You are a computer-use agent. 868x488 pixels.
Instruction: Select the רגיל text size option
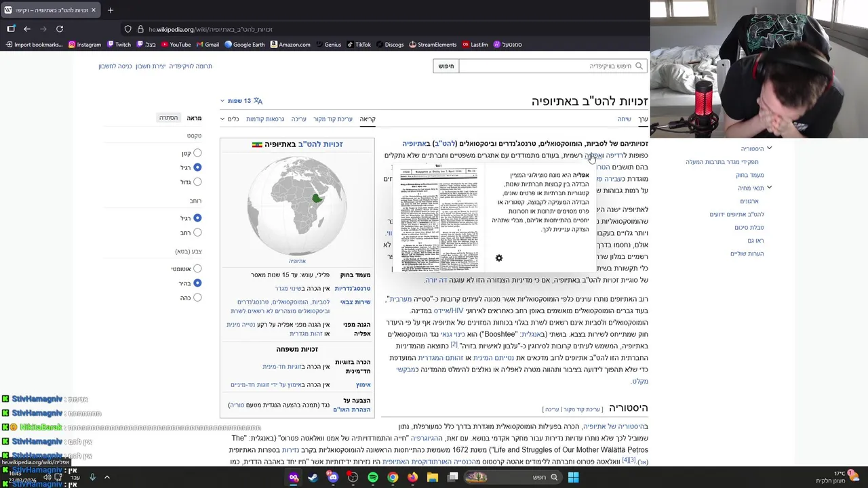pyautogui.click(x=197, y=167)
